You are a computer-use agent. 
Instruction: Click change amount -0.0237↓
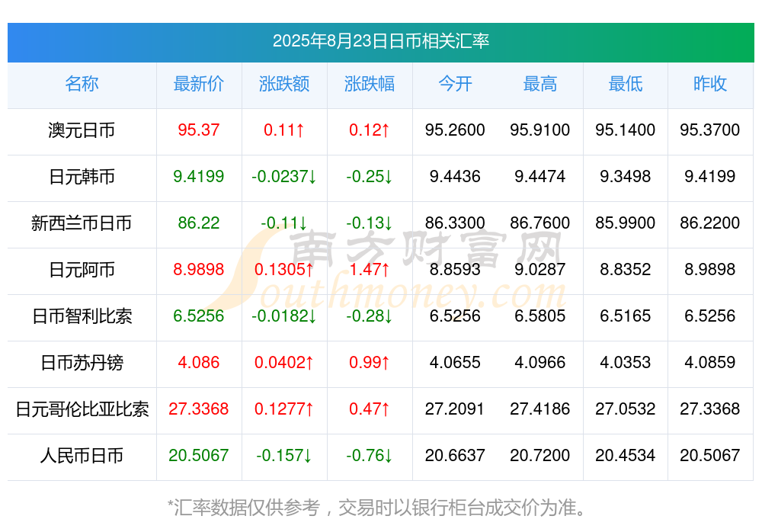click(x=284, y=177)
